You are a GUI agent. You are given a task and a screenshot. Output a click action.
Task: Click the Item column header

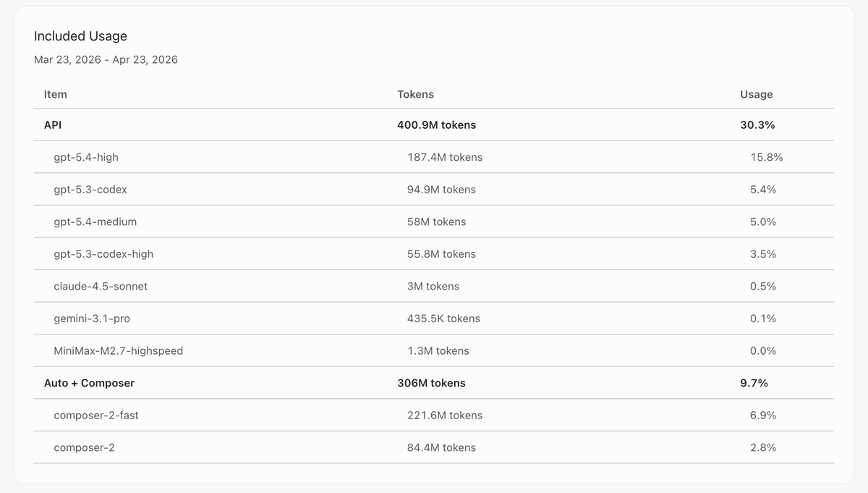[56, 94]
